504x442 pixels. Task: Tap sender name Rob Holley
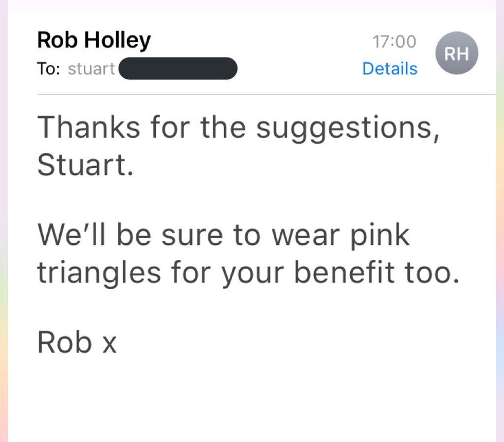coord(94,41)
